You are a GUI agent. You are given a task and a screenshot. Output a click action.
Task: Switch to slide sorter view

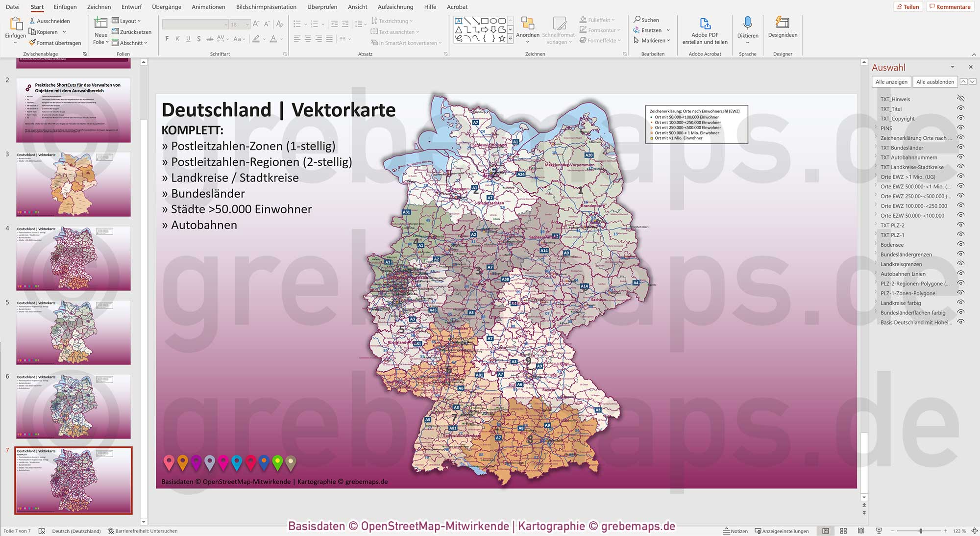pyautogui.click(x=843, y=531)
